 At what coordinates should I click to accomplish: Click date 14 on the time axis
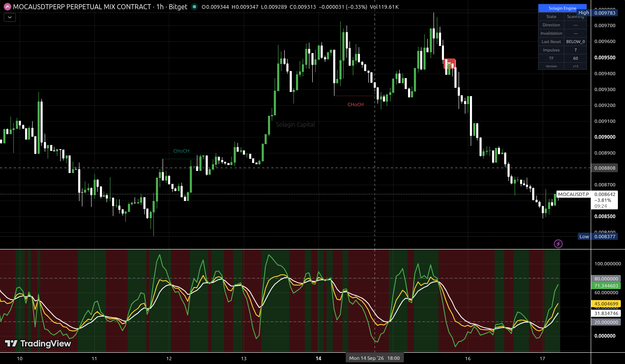pyautogui.click(x=319, y=359)
